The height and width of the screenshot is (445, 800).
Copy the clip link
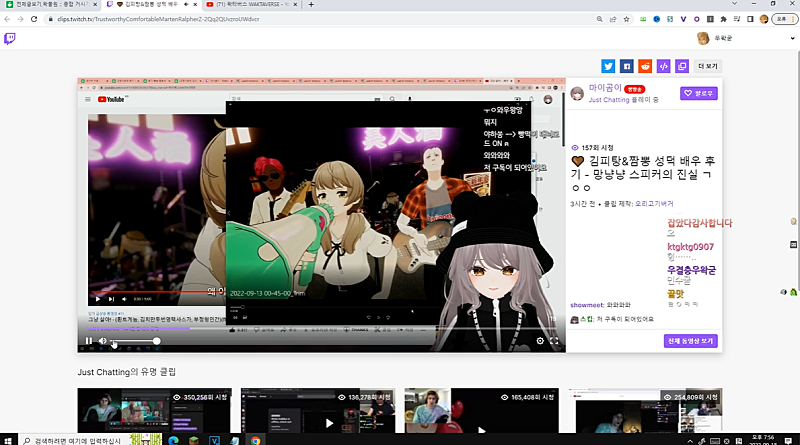tap(682, 66)
